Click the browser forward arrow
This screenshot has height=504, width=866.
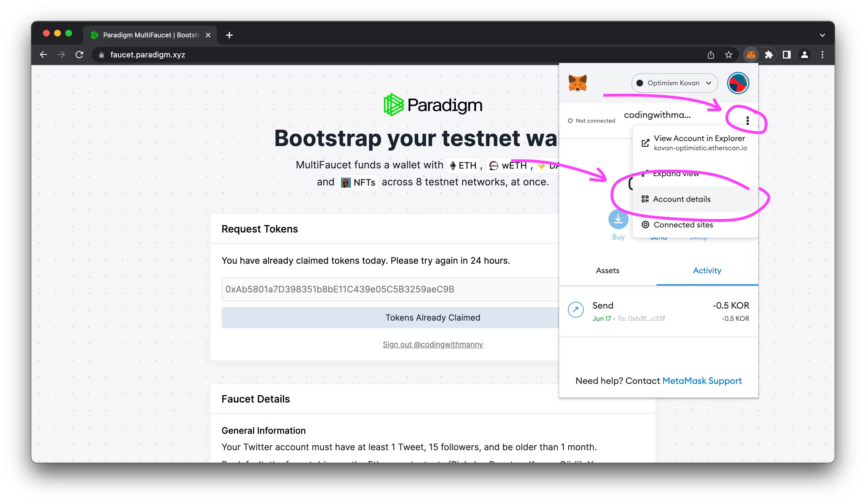tap(61, 55)
